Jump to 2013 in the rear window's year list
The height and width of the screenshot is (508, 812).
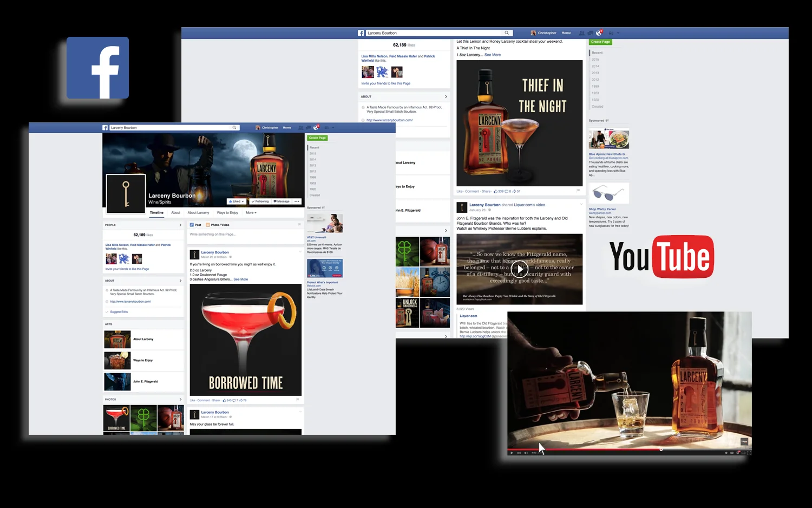[595, 73]
